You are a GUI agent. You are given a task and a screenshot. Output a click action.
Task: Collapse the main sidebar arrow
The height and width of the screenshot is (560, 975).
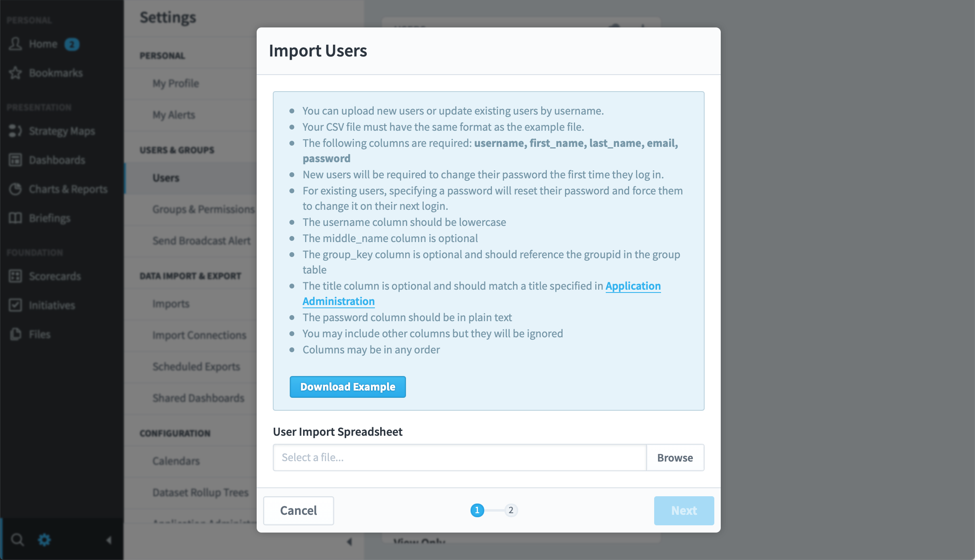pos(109,540)
